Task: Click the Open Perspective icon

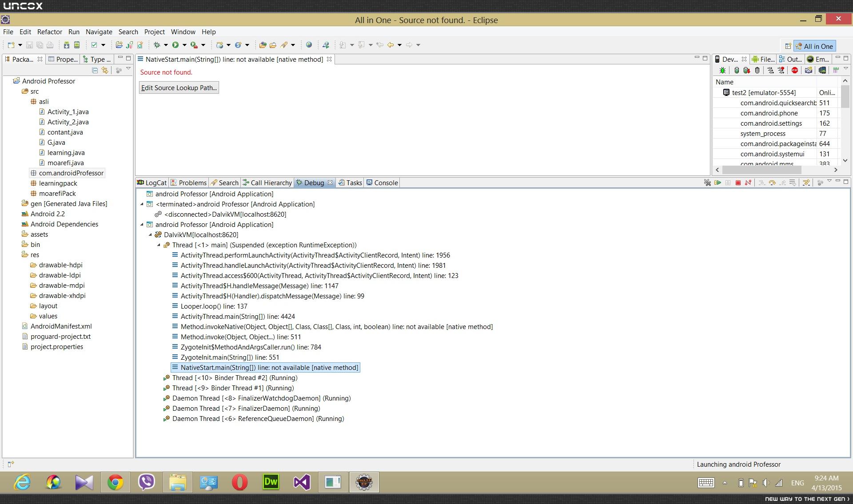Action: coord(788,46)
